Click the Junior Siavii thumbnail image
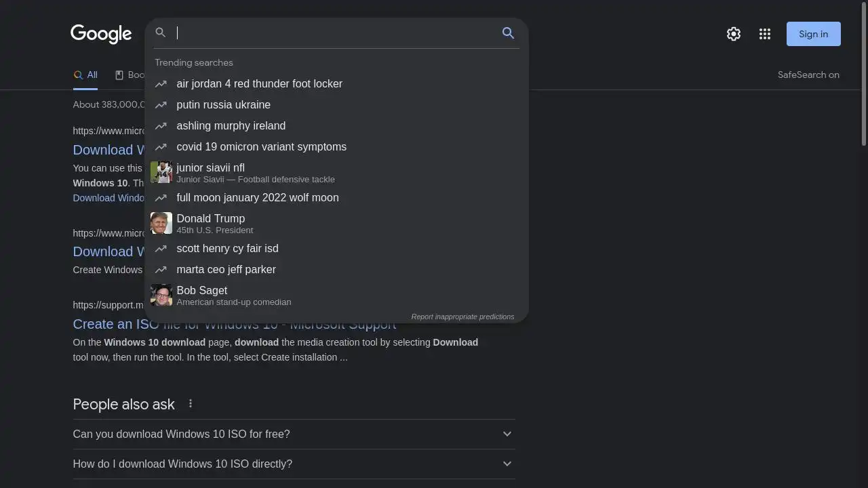 click(x=161, y=172)
